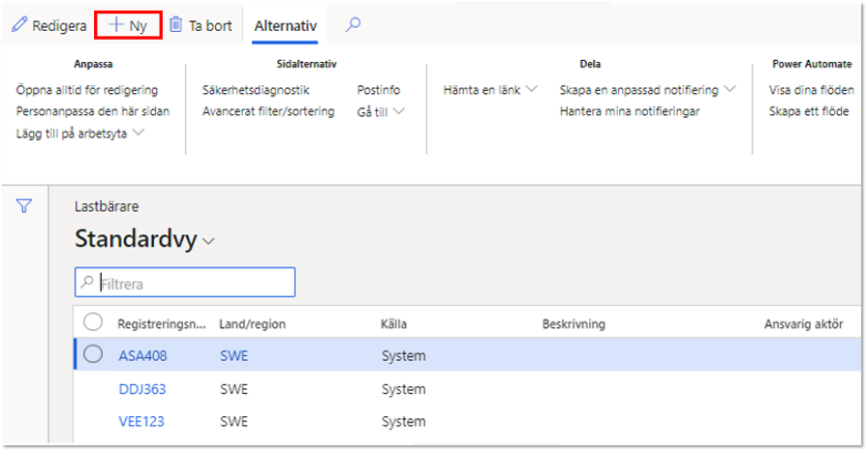Click Säkerhetsdiagnostik option

(x=256, y=90)
